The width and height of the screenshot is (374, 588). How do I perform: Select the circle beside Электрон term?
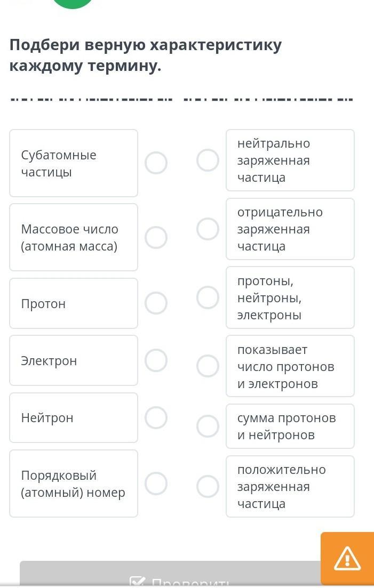[x=156, y=360]
